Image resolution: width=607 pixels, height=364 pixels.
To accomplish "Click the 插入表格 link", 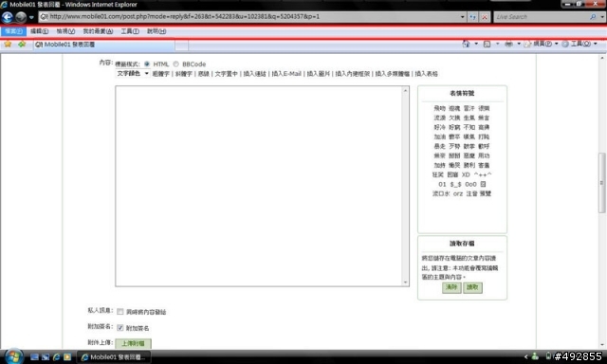I will click(426, 74).
